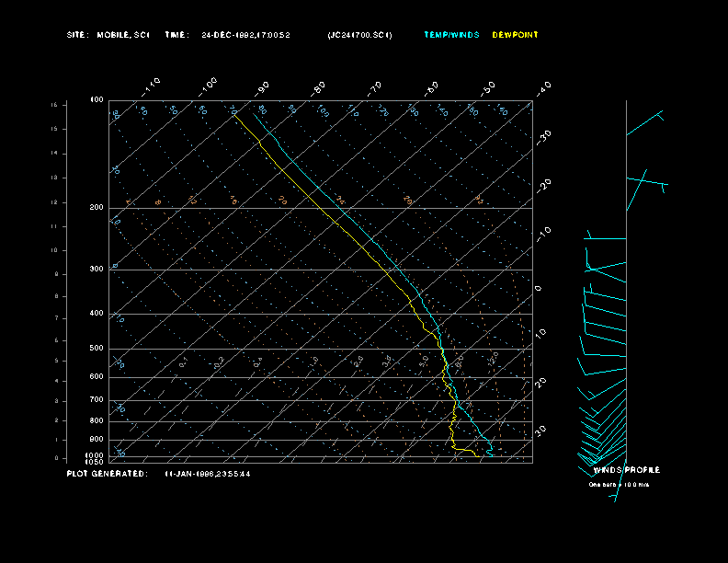The height and width of the screenshot is (563, 728).
Task: Click the -110 isotherm label at top
Action: [x=151, y=87]
